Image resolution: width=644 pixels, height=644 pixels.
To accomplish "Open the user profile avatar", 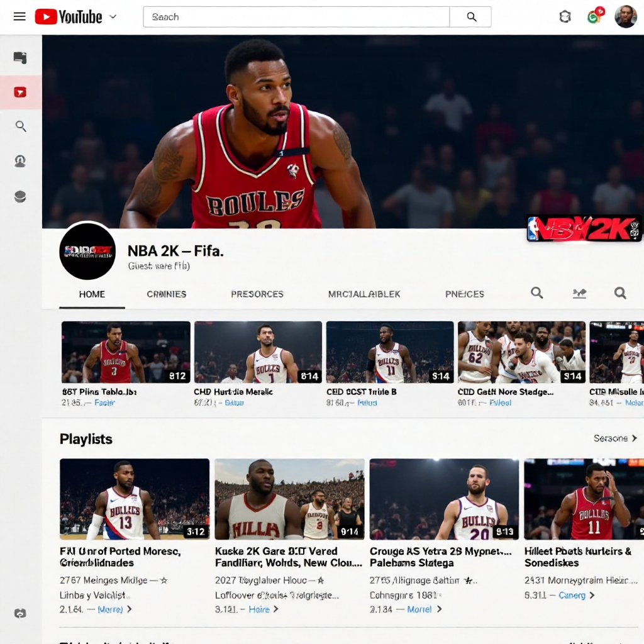I will tap(626, 16).
